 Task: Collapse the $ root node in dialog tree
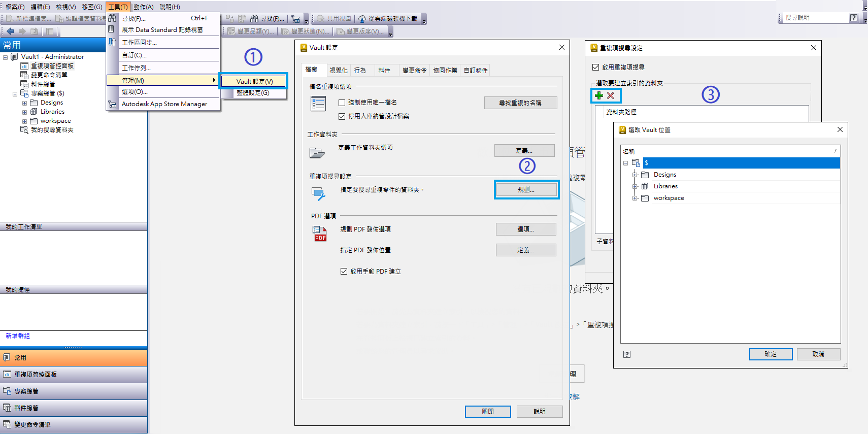(x=625, y=163)
